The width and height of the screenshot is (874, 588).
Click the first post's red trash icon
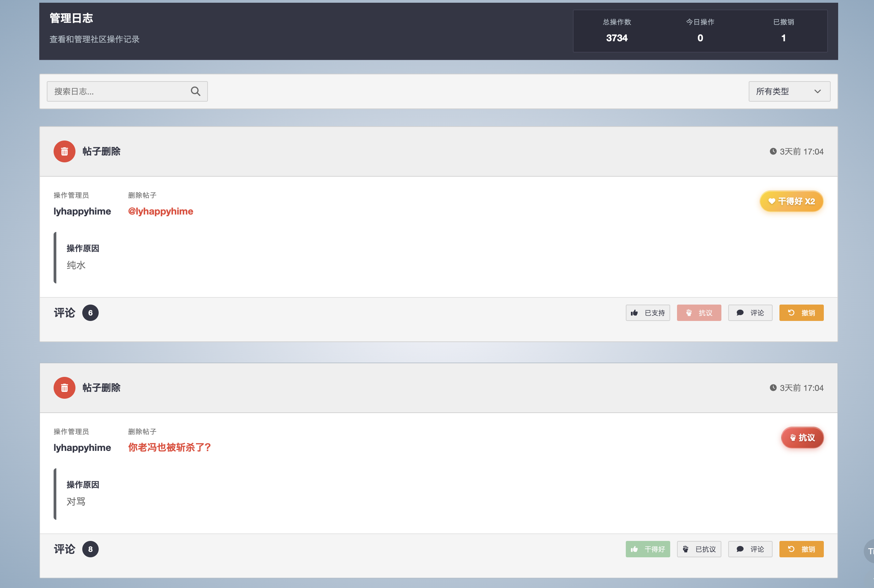(x=64, y=151)
